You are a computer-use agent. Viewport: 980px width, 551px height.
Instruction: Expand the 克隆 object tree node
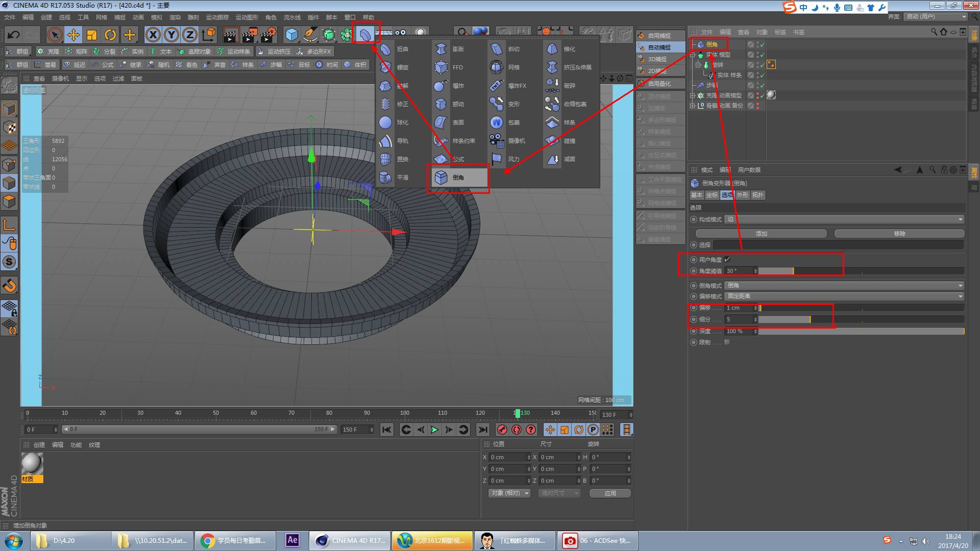pos(693,95)
